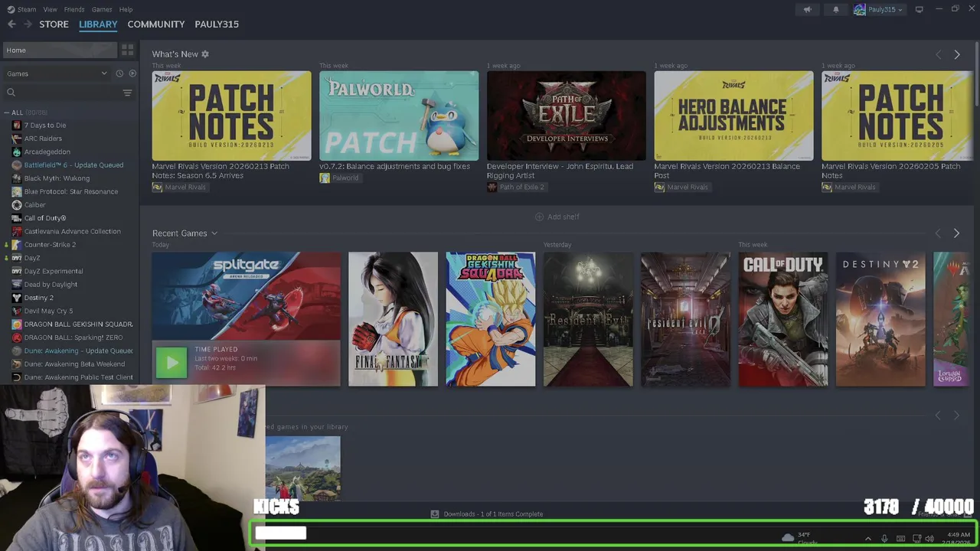Show hidden system tray icons chevron

point(867,539)
